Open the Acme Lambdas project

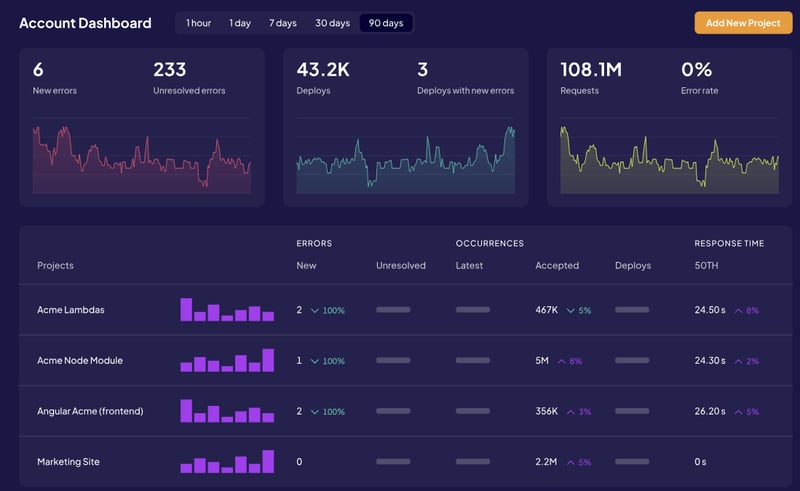click(x=71, y=311)
